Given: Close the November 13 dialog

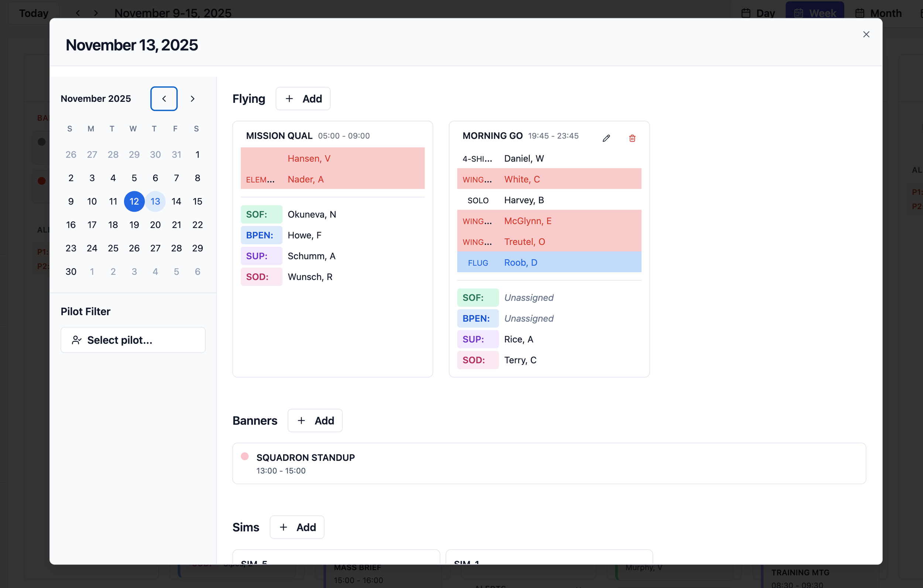Looking at the screenshot, I should [866, 34].
